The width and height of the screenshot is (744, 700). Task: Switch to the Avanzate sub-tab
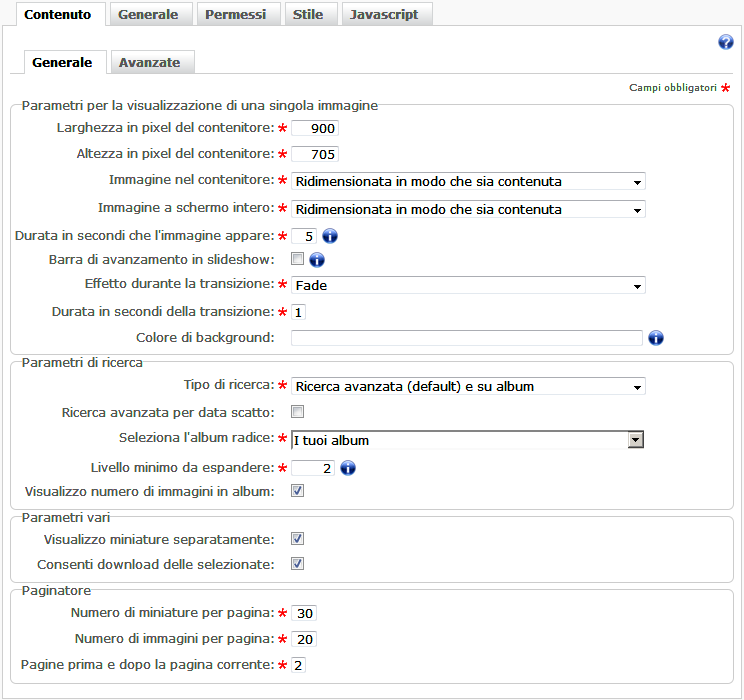150,62
